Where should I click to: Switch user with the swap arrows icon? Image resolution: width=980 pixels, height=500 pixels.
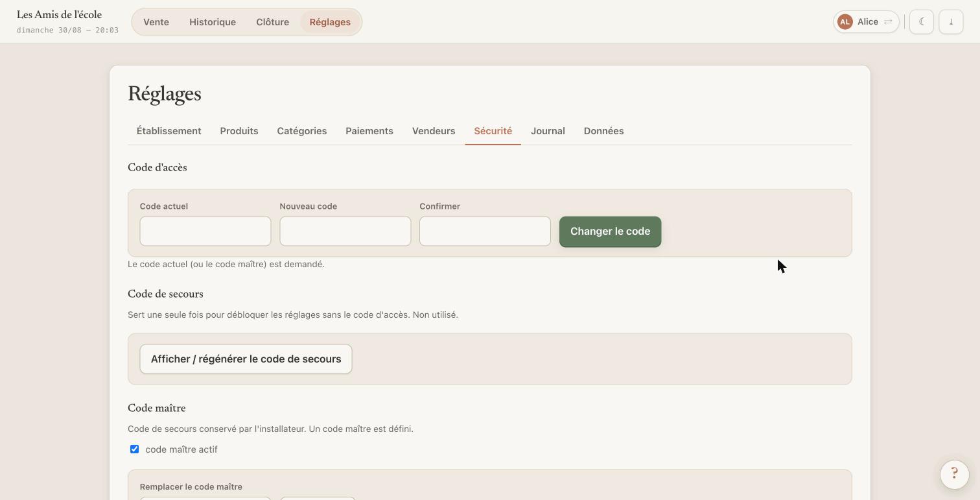point(888,22)
